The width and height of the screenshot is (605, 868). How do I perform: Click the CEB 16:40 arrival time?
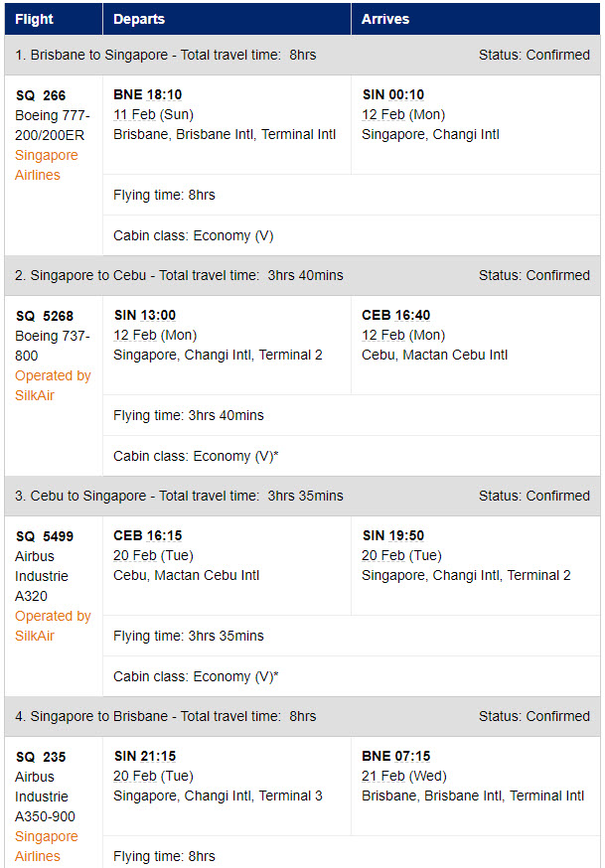point(395,315)
